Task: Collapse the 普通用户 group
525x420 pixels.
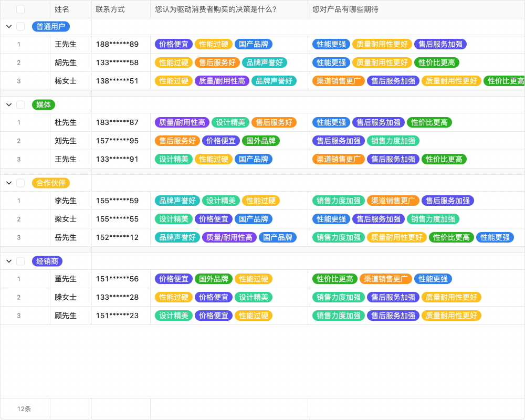Action: point(8,26)
